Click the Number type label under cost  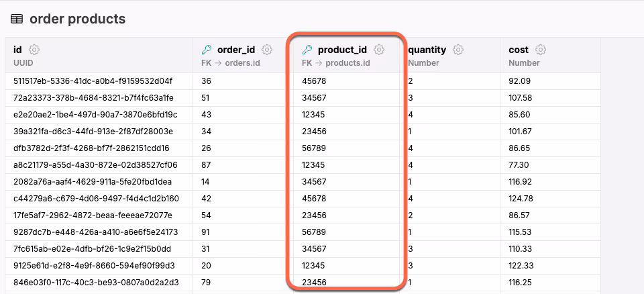[x=524, y=63]
